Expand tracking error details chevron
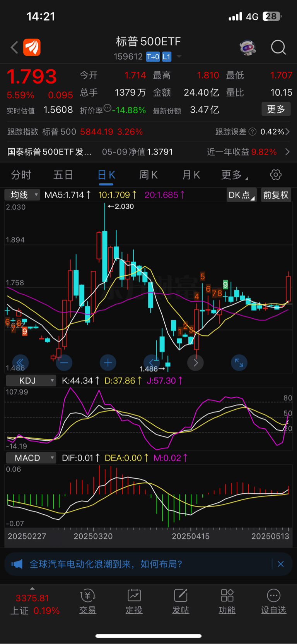 (x=287, y=132)
